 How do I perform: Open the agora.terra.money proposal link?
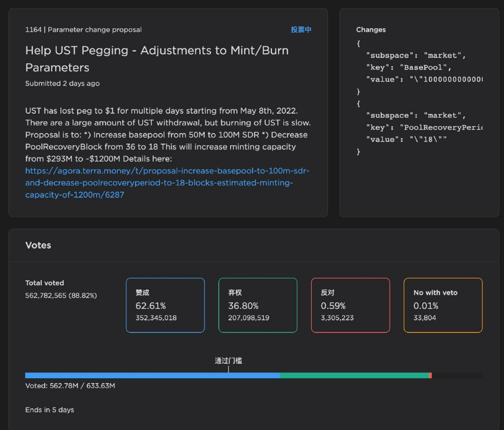coord(167,183)
